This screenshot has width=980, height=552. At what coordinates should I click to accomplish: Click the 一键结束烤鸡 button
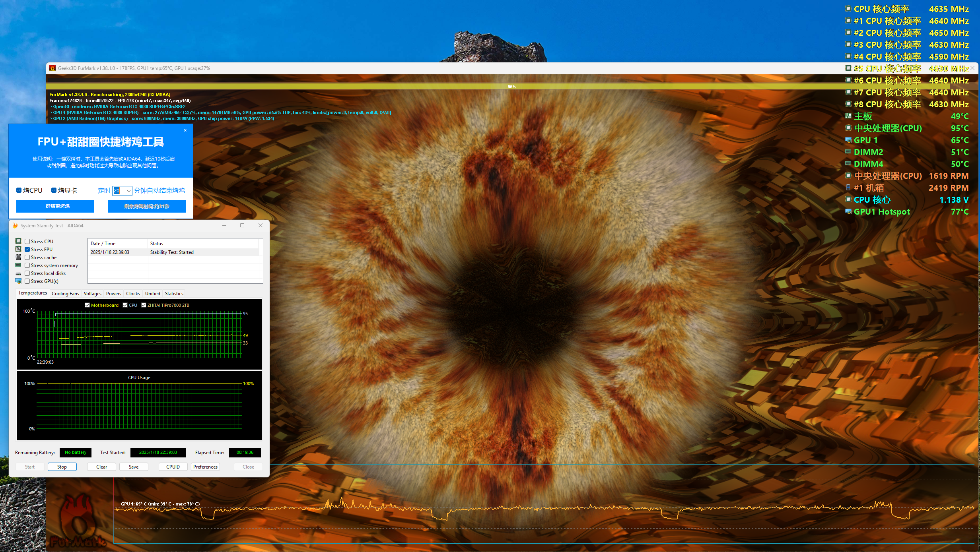(55, 206)
